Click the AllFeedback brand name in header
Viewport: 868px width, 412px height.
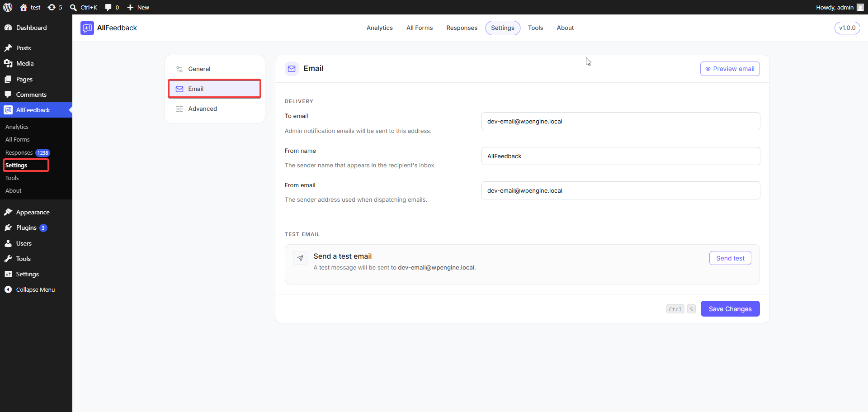click(x=117, y=28)
